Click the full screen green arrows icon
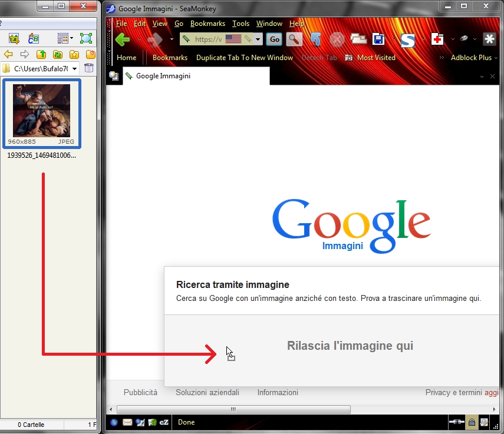This screenshot has height=434, width=504. [x=86, y=38]
